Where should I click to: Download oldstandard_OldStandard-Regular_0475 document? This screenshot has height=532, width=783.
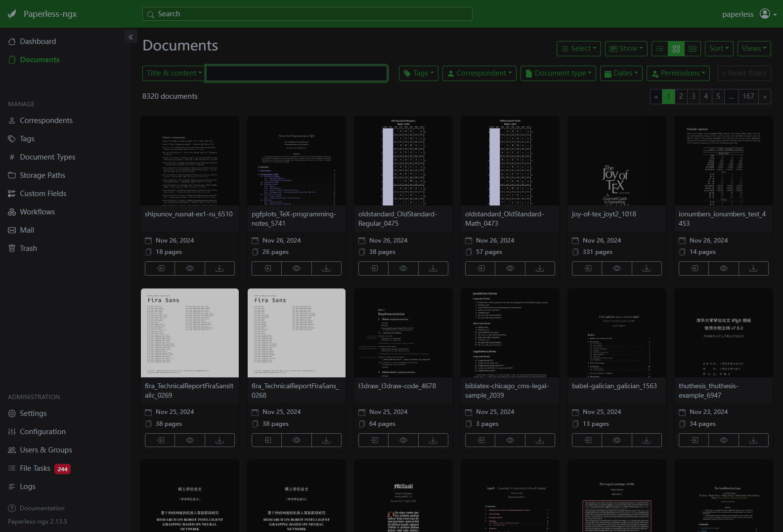click(x=433, y=268)
